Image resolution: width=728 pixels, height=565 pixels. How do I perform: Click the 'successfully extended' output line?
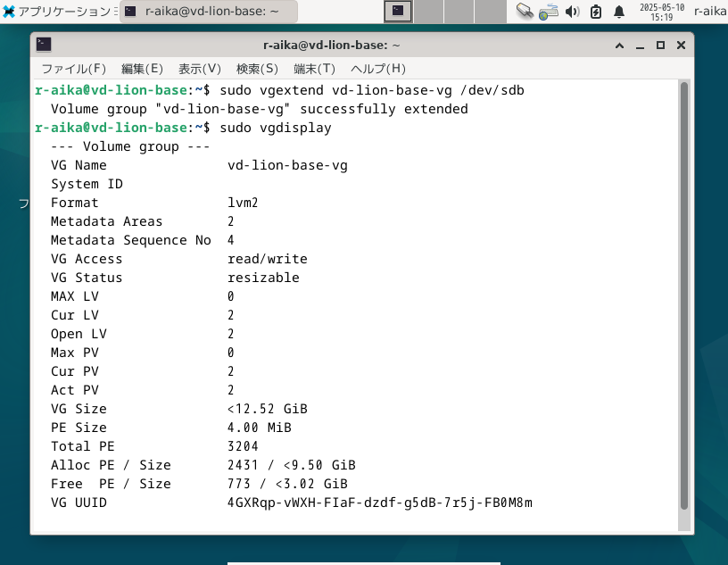click(x=260, y=109)
